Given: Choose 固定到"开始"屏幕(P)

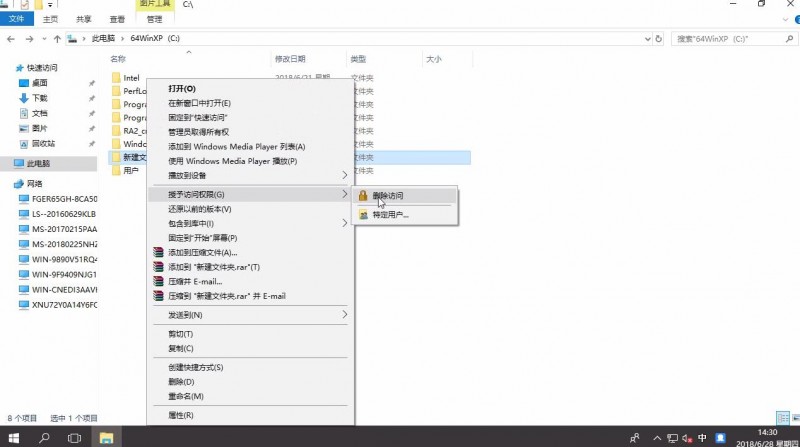Looking at the screenshot, I should tap(203, 238).
